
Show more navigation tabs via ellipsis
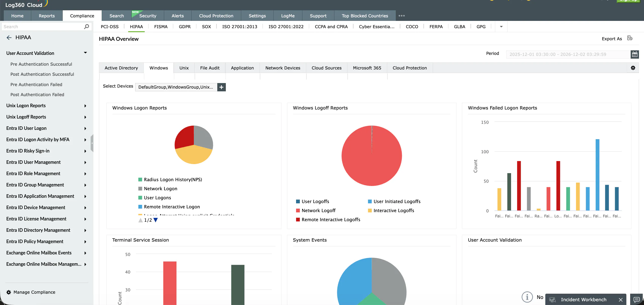click(x=402, y=16)
